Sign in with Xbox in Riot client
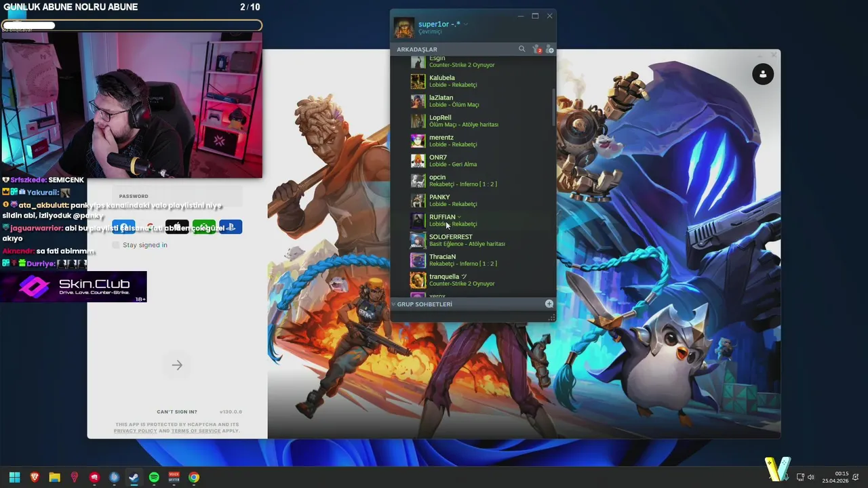 tap(204, 227)
